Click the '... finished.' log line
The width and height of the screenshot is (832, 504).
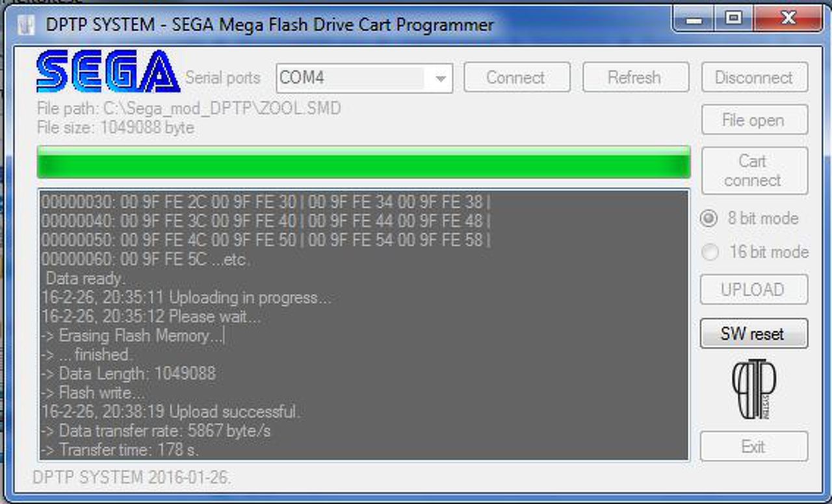tap(87, 355)
